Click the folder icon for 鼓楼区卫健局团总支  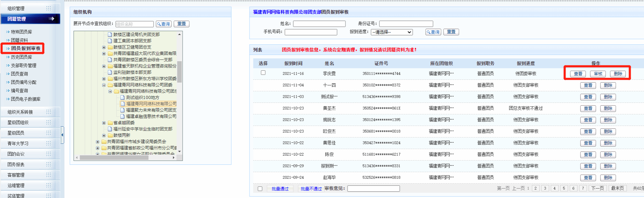[110, 47]
